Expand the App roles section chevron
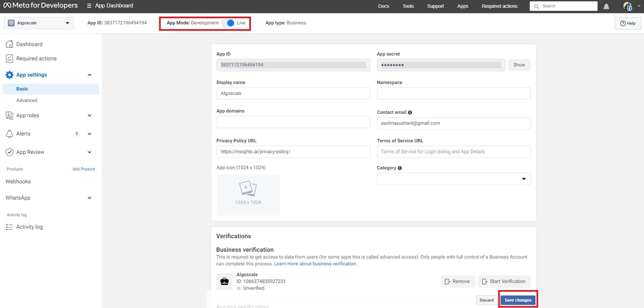 coord(90,116)
